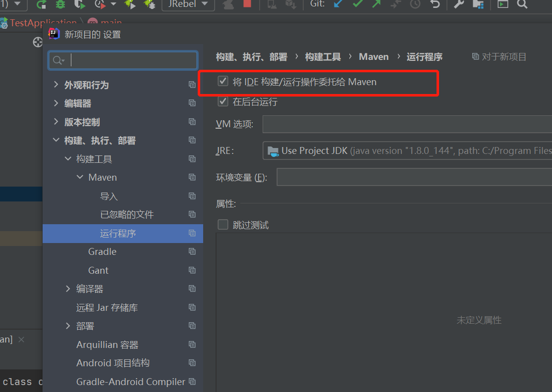Click the search everywhere magnifier icon
The width and height of the screenshot is (552, 392).
point(522,4)
